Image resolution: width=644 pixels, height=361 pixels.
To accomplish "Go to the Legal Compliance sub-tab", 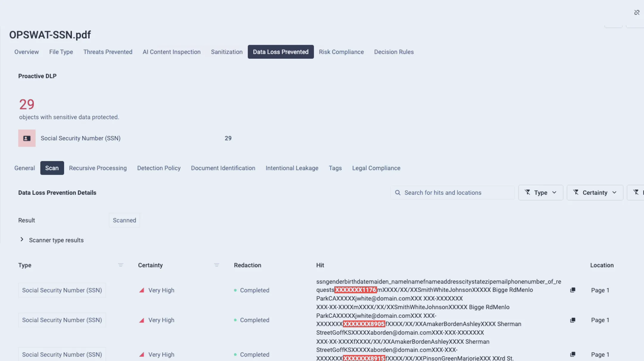I will (x=376, y=168).
